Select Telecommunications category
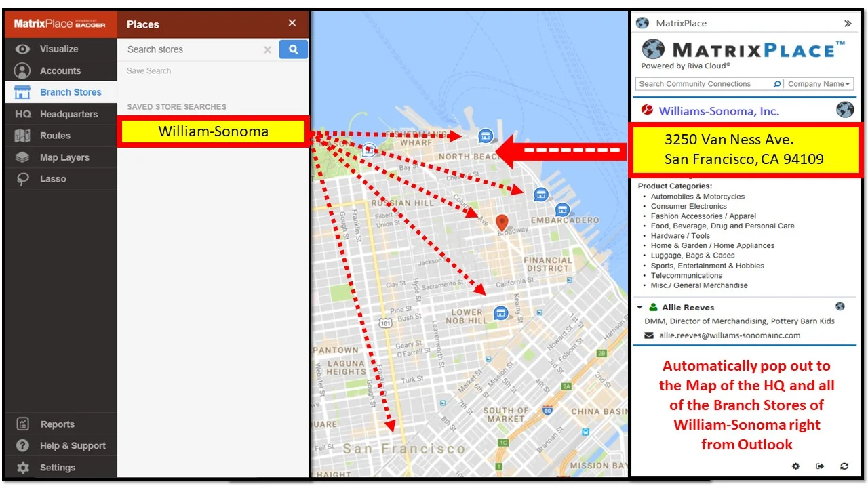Viewport: 868px width, 488px height. coord(686,275)
